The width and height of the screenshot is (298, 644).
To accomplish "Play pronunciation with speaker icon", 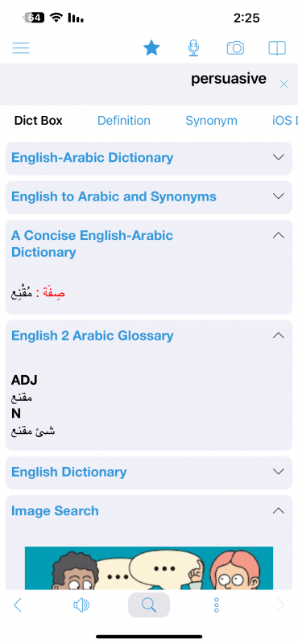I will pos(81,605).
